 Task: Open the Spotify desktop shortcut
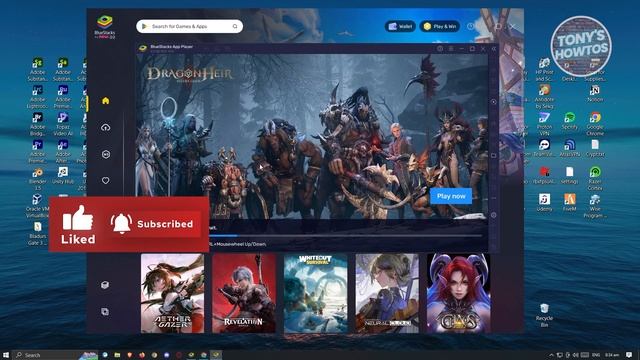point(570,121)
